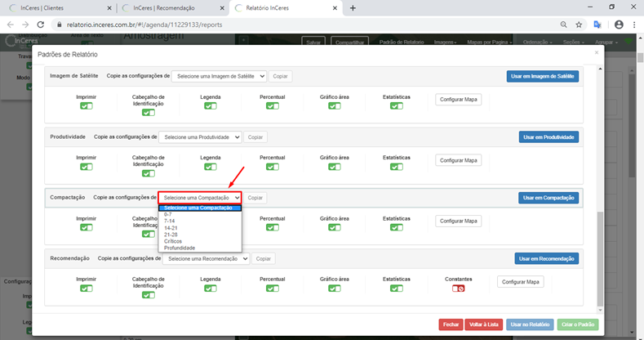Open the zoom magnifier icon in the address bar
644x340 pixels.
[x=563, y=25]
